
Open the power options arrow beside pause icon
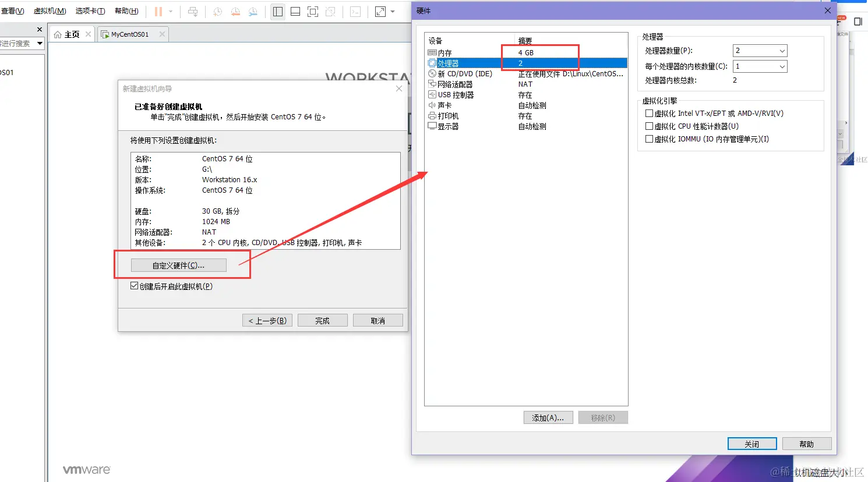click(171, 12)
